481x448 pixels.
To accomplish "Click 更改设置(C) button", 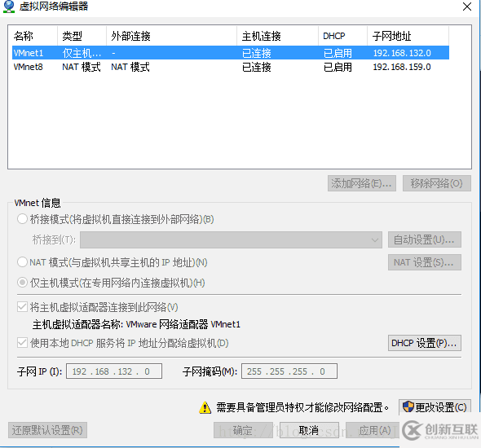I will [x=435, y=407].
